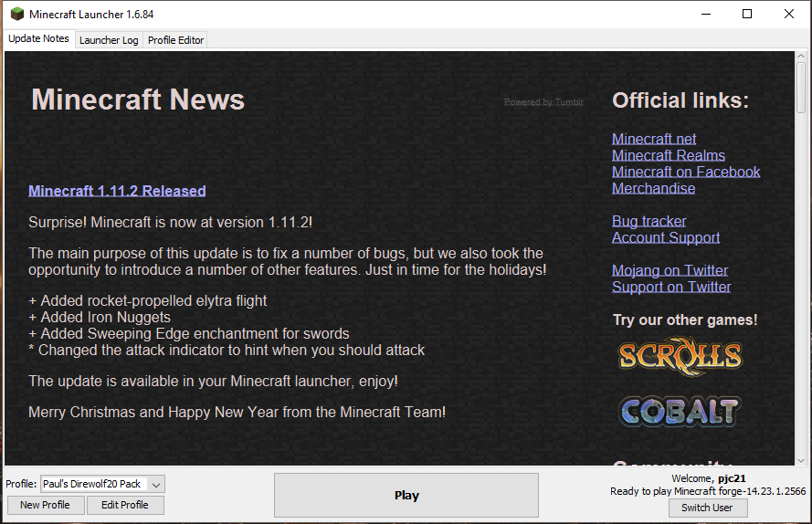Open the Profile Editor tab
Image resolution: width=812 pixels, height=524 pixels.
[x=176, y=40]
